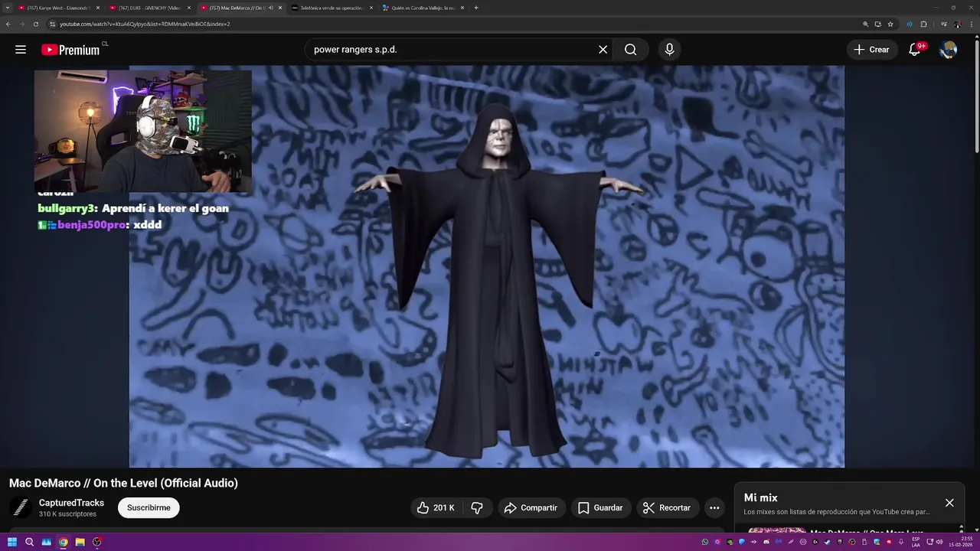Image resolution: width=980 pixels, height=551 pixels.
Task: Switch to the Quién es Carolina Vallejo tab
Action: 422,8
